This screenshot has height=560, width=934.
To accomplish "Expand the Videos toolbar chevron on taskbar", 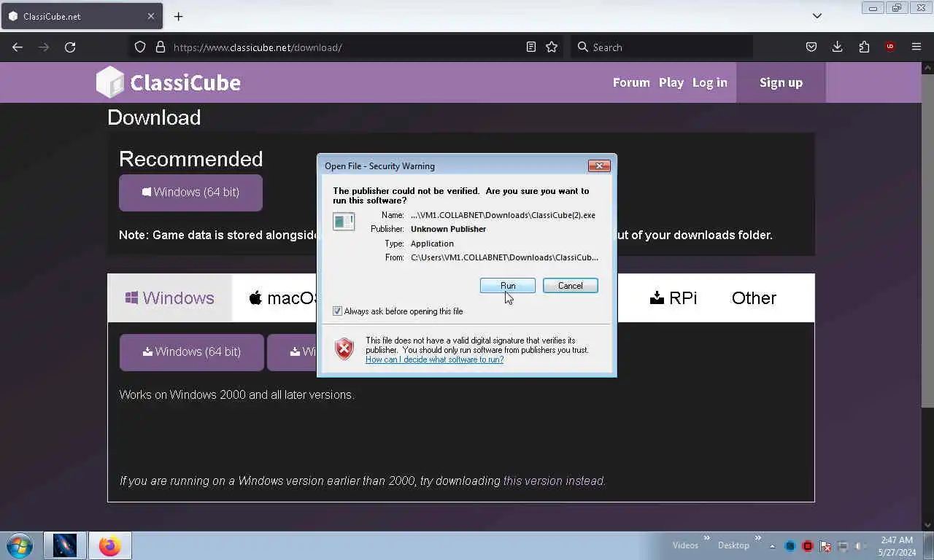I will click(x=706, y=540).
